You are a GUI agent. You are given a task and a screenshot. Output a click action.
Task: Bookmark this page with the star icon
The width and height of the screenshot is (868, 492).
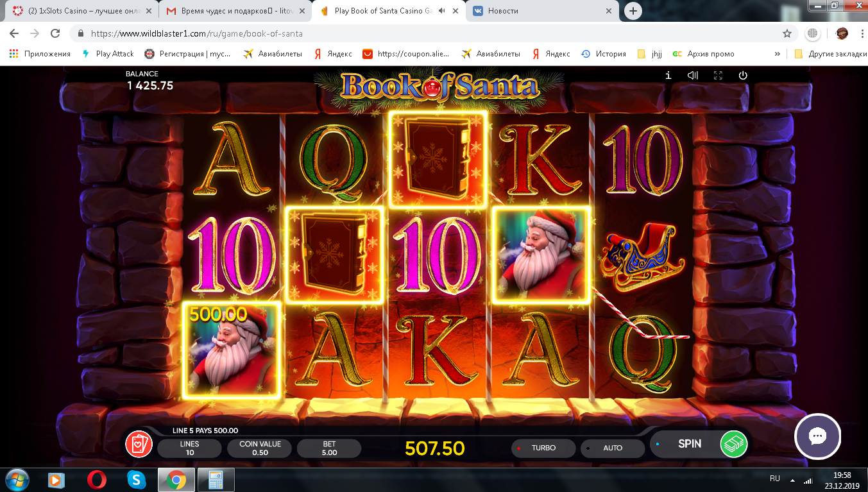(x=787, y=33)
